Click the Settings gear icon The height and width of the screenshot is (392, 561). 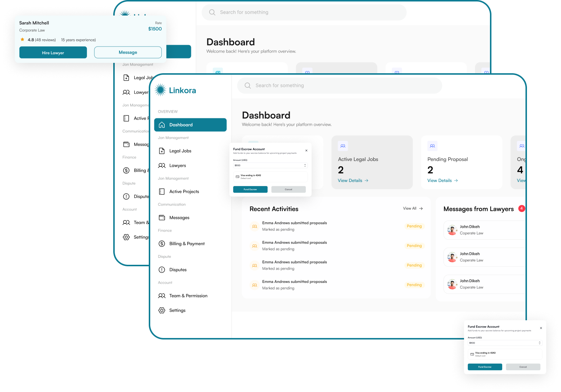point(162,310)
